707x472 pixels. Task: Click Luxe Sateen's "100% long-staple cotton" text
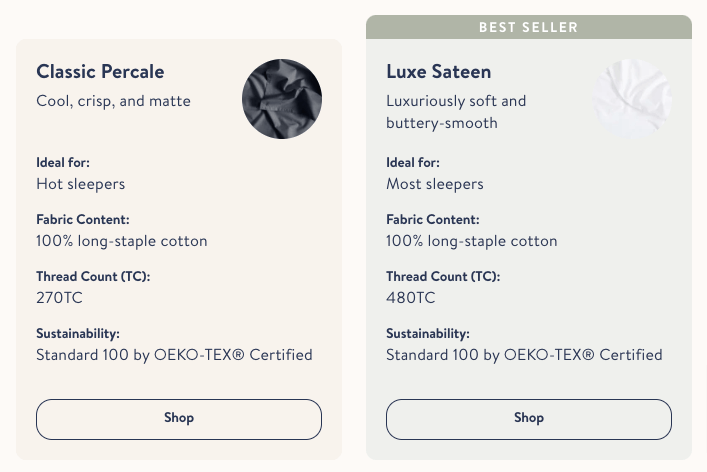(x=472, y=241)
